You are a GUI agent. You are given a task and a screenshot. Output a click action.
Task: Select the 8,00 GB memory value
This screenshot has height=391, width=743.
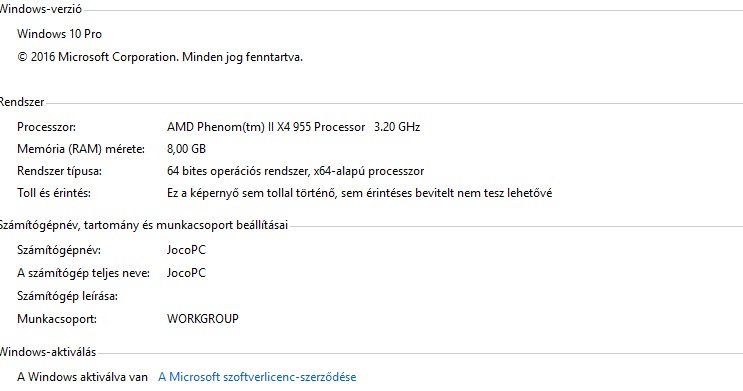(x=186, y=149)
